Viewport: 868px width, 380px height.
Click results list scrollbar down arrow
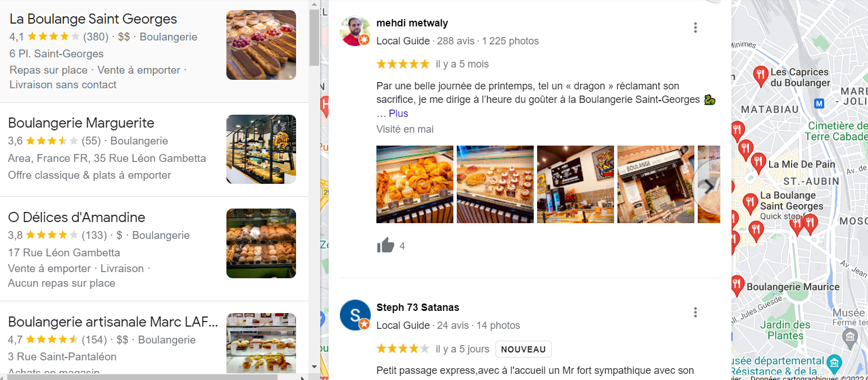[x=314, y=367]
